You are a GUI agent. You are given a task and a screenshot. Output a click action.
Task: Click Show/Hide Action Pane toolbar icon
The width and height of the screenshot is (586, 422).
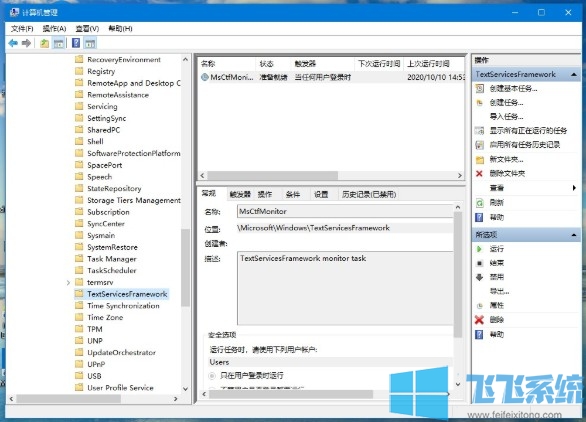90,43
